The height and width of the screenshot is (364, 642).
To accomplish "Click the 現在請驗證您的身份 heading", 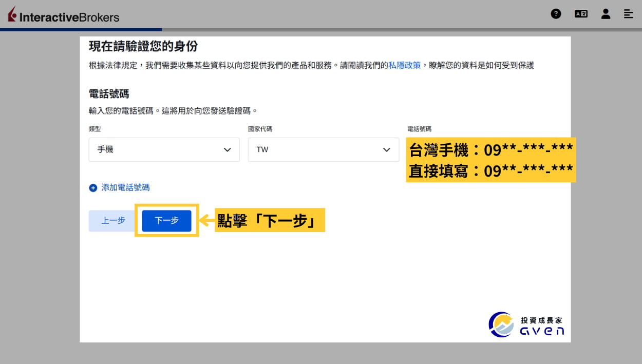I will pyautogui.click(x=143, y=47).
